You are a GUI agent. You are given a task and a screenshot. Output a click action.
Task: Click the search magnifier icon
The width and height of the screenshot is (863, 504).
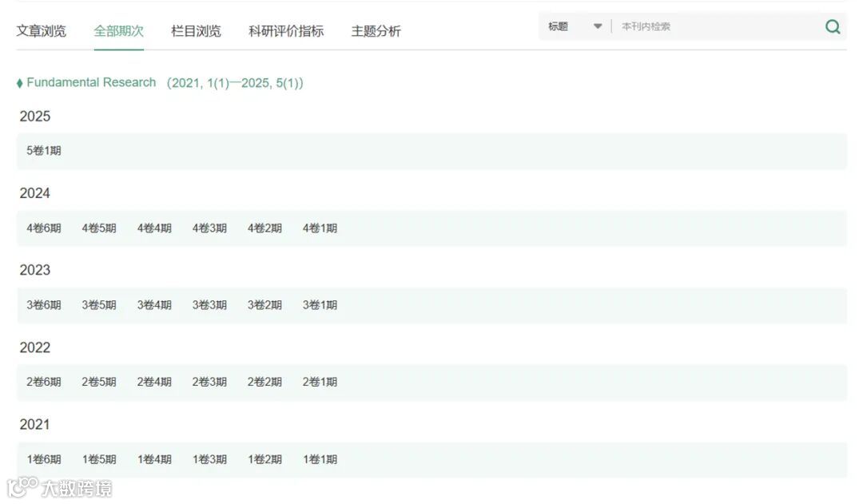pos(833,26)
